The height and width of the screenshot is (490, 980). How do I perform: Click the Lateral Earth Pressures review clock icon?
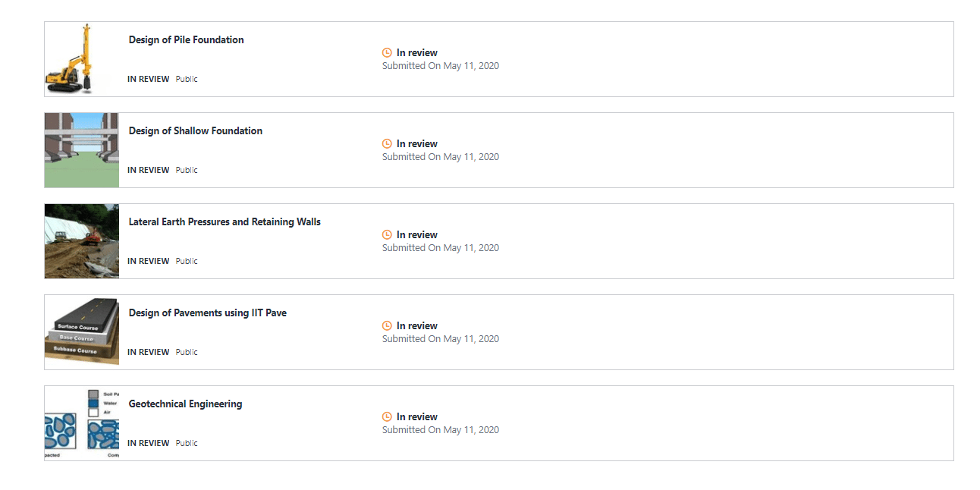(x=387, y=235)
